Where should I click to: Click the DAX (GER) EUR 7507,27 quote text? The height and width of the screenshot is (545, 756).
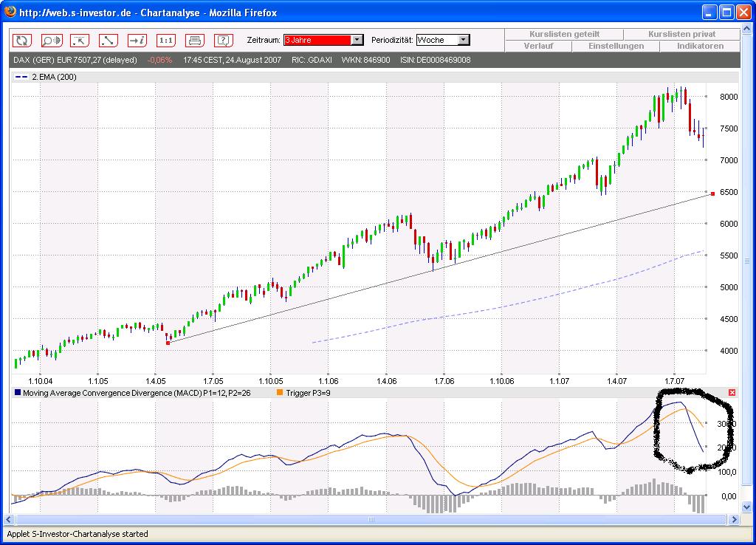click(75, 61)
